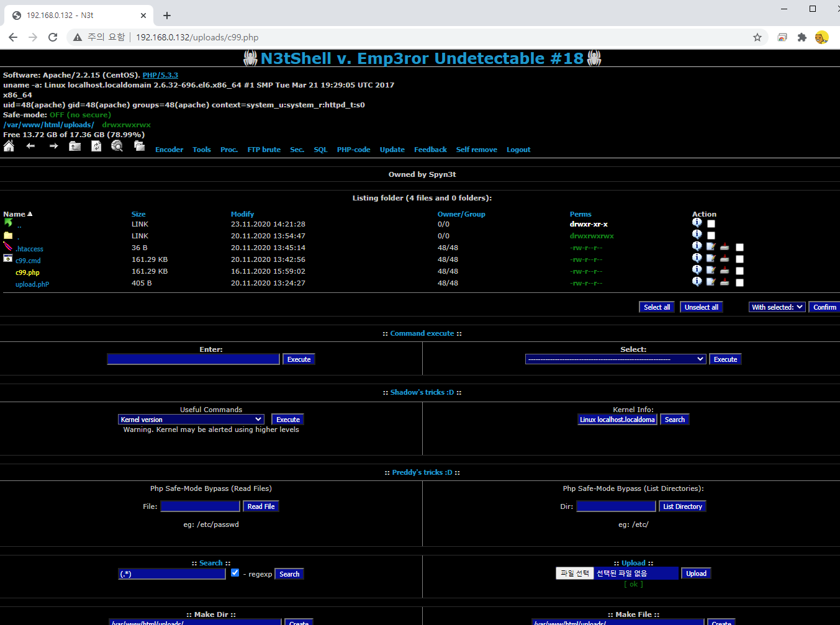Tick checkbox for parent '..' row
Viewport: 840px width, 625px height.
pos(711,224)
